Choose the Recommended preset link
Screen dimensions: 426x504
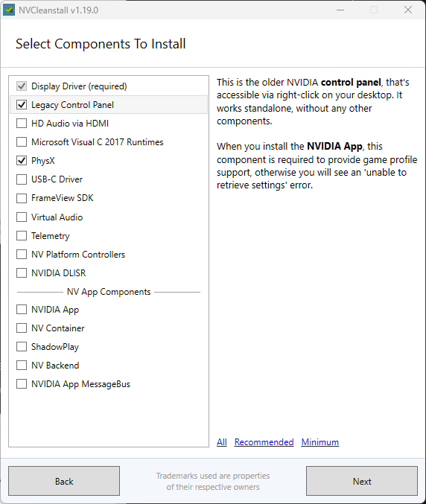264,442
